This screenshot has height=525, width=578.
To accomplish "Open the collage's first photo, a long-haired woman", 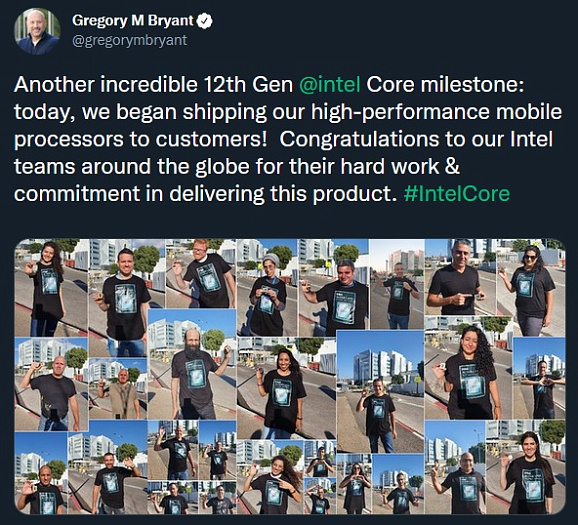I will pyautogui.click(x=51, y=288).
